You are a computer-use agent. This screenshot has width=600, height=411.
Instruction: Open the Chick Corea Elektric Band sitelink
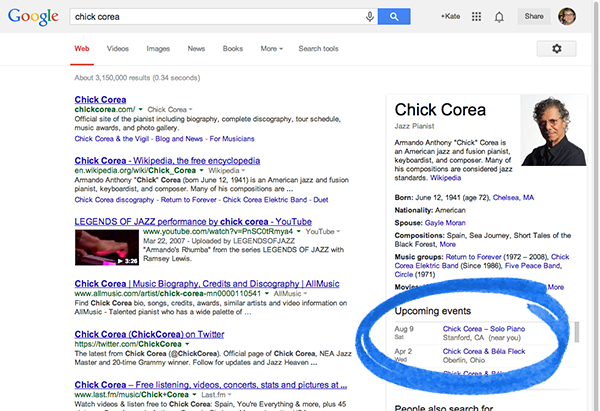[x=265, y=200]
